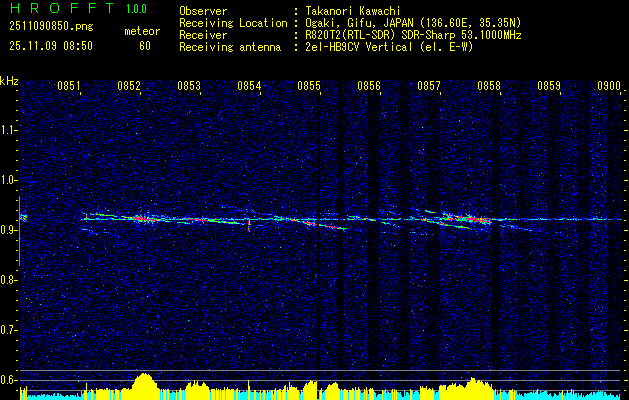Click the meteor count value 60
629x400 pixels.
tap(145, 46)
